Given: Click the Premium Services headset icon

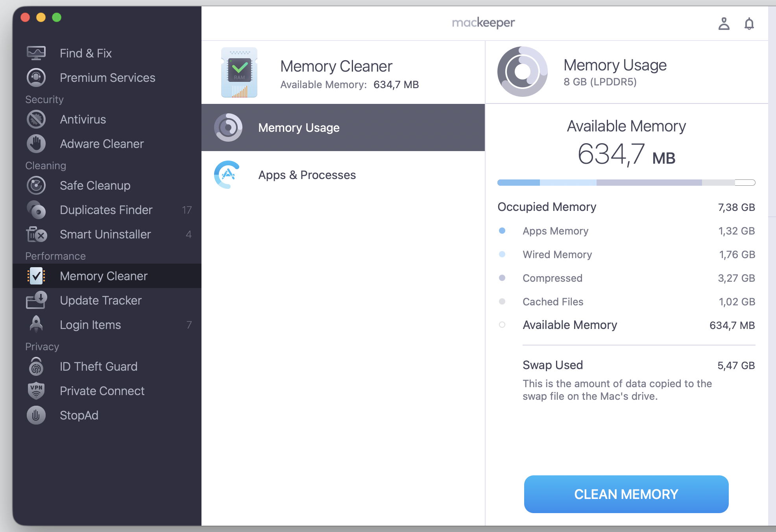Looking at the screenshot, I should point(36,78).
